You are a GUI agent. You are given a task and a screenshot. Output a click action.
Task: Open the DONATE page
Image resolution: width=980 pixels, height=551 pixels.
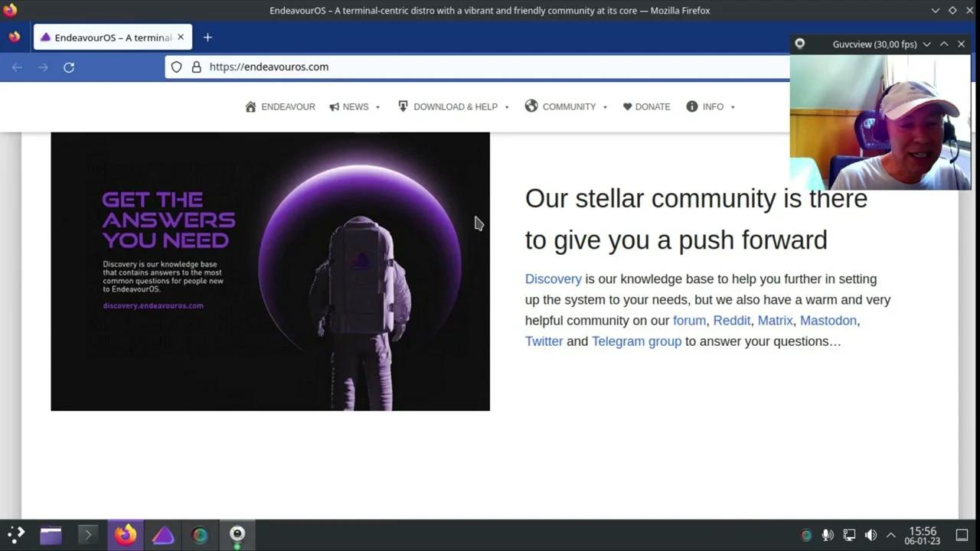tap(646, 107)
